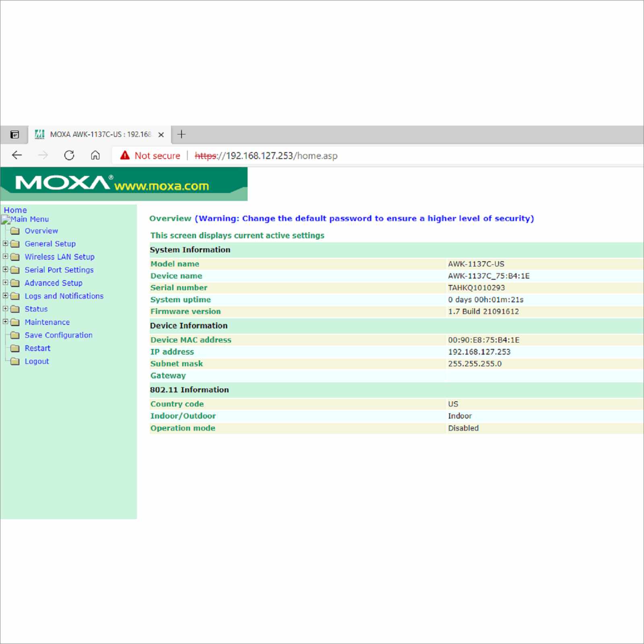Click the Restart link in the sidebar
This screenshot has height=644, width=644.
[x=37, y=348]
